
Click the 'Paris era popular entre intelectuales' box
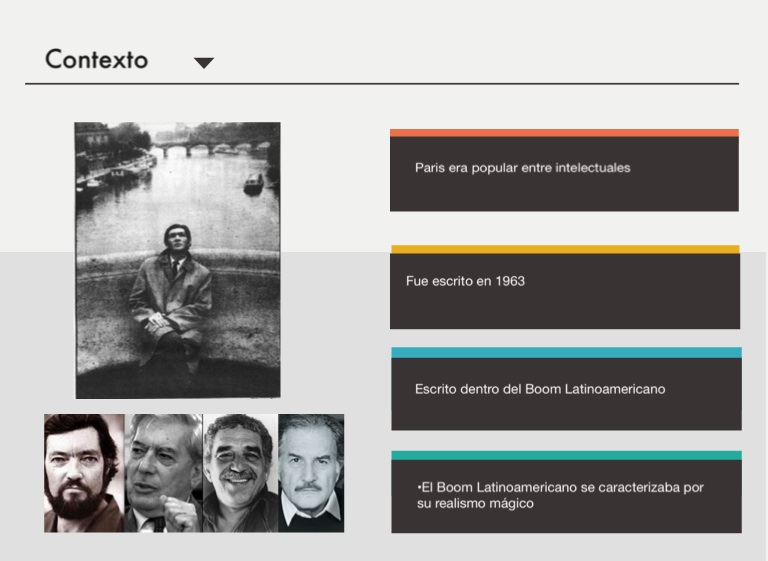(564, 173)
